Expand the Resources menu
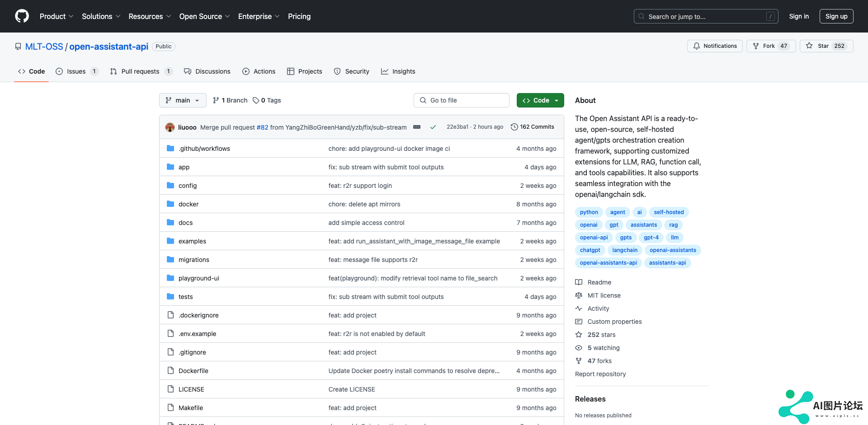Screen dimensions: 868x425 [150, 16]
